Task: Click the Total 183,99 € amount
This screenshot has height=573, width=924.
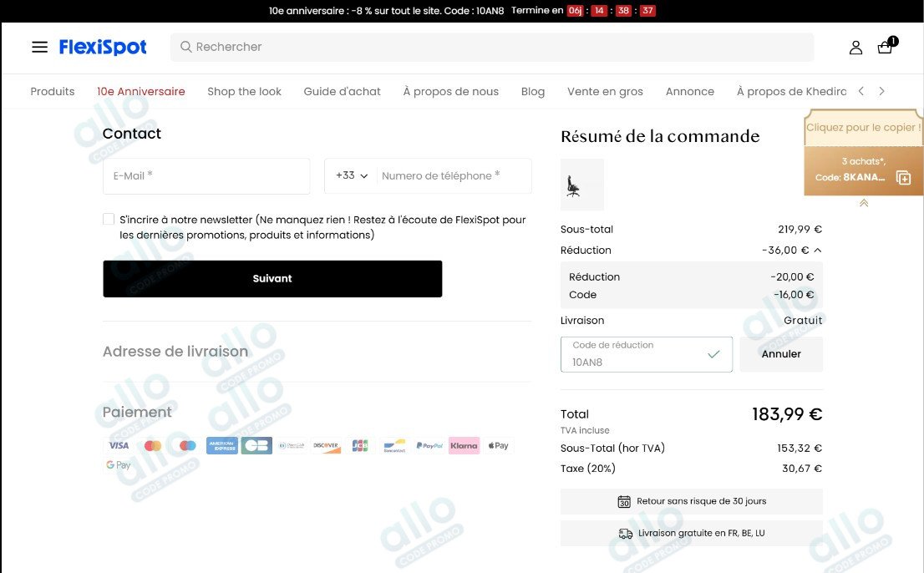Action: click(787, 414)
